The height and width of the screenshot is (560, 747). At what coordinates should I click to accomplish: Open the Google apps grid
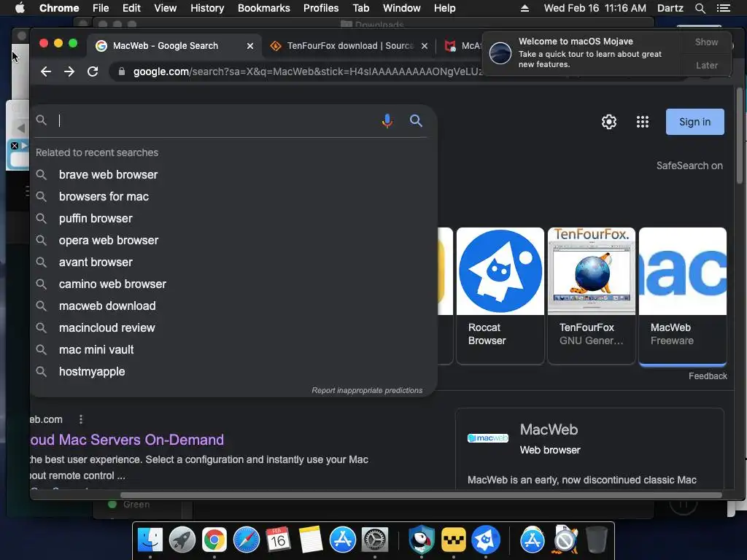(643, 122)
